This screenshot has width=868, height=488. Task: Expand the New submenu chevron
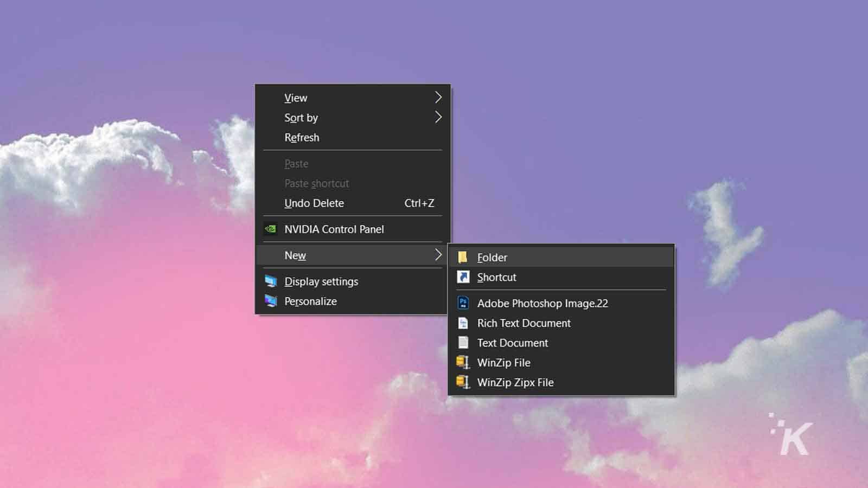pos(438,255)
